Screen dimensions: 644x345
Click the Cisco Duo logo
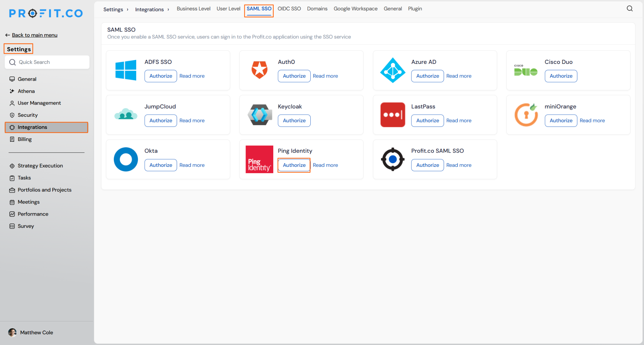[526, 71]
